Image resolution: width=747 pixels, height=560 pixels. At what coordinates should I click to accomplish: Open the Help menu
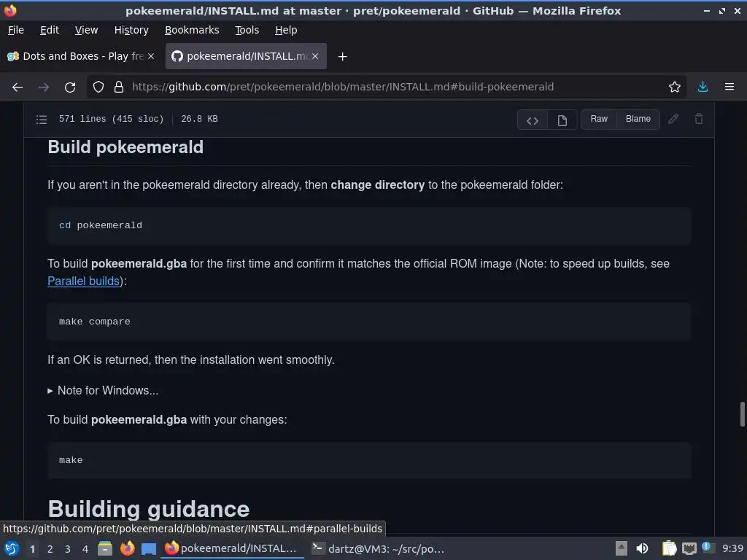286,30
